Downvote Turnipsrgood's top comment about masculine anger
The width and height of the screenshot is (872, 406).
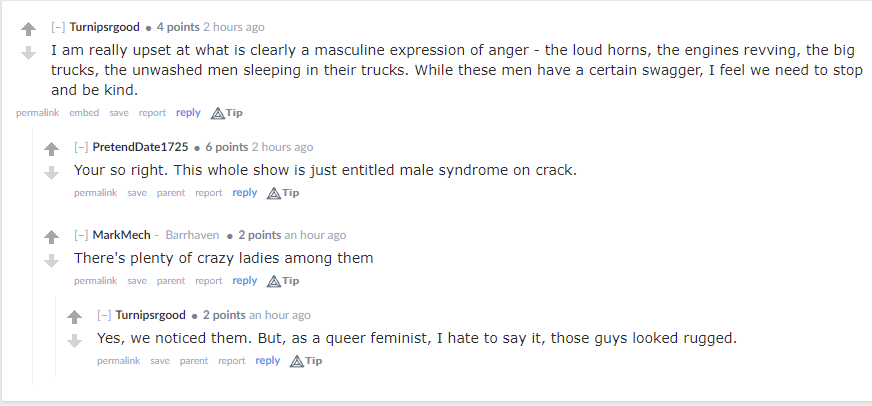click(28, 53)
